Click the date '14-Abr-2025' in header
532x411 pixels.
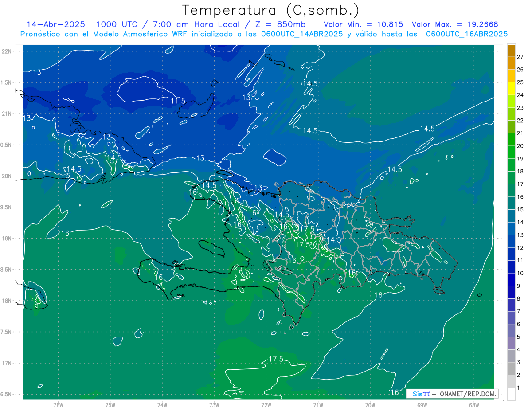[56, 24]
